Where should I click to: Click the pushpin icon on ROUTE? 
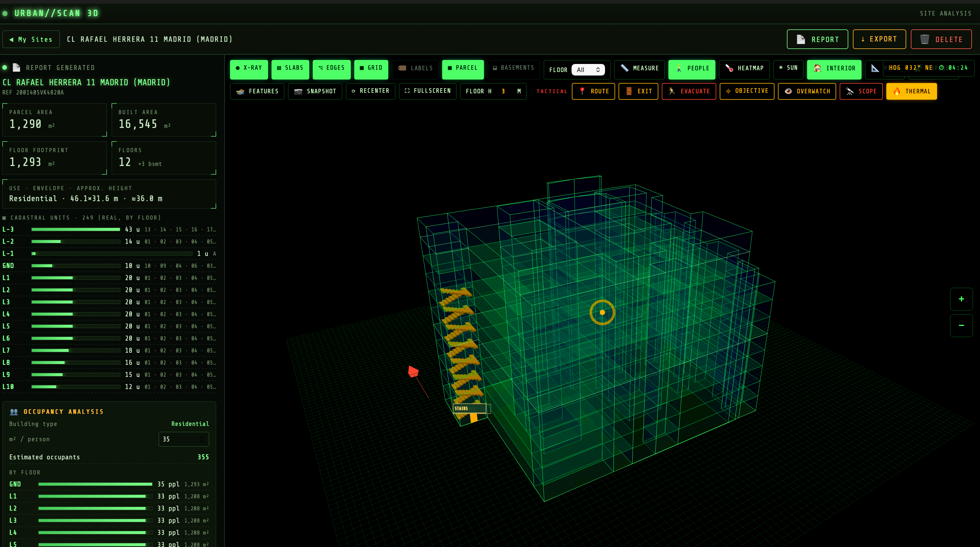pyautogui.click(x=582, y=91)
